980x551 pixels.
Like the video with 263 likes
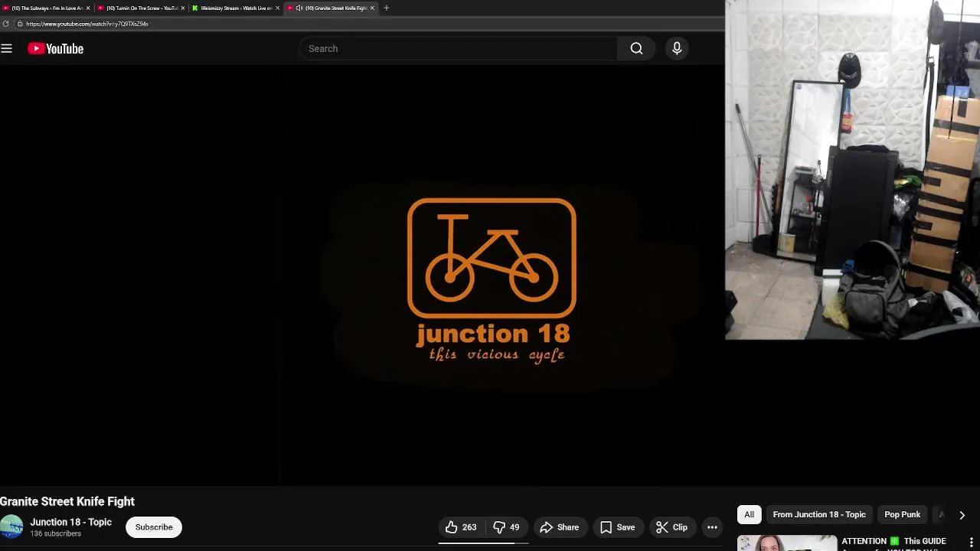tap(461, 527)
